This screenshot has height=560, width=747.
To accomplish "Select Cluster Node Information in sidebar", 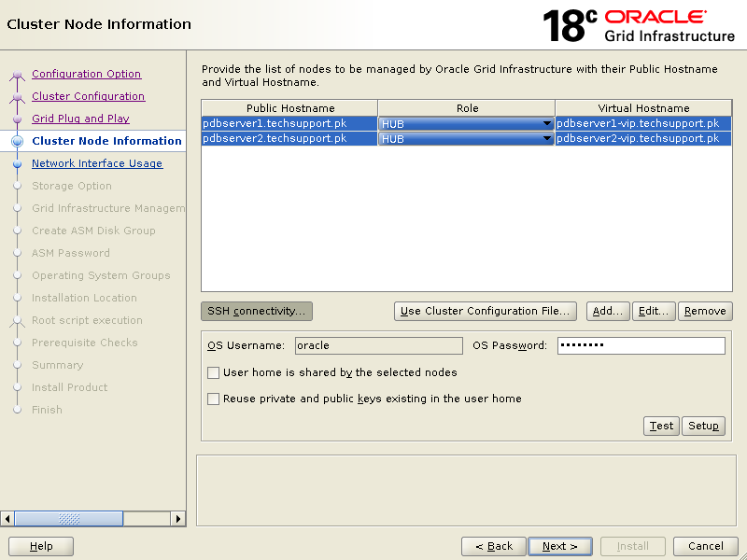I will click(106, 141).
